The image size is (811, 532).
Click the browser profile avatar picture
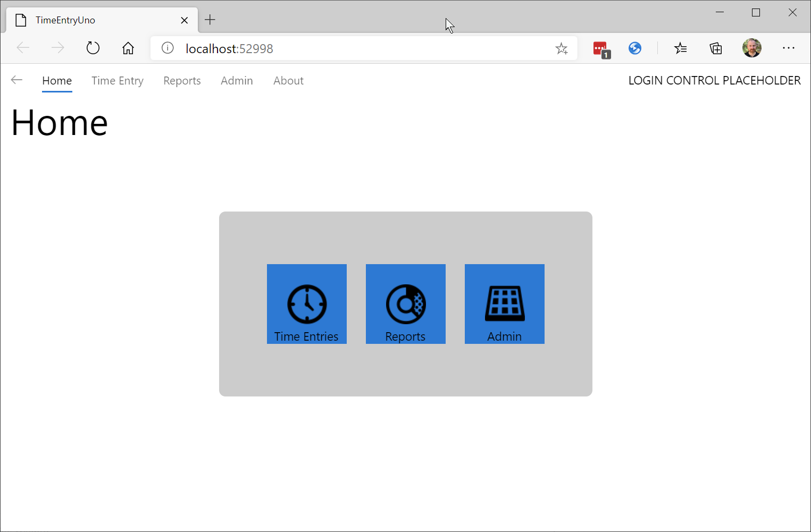pyautogui.click(x=752, y=48)
